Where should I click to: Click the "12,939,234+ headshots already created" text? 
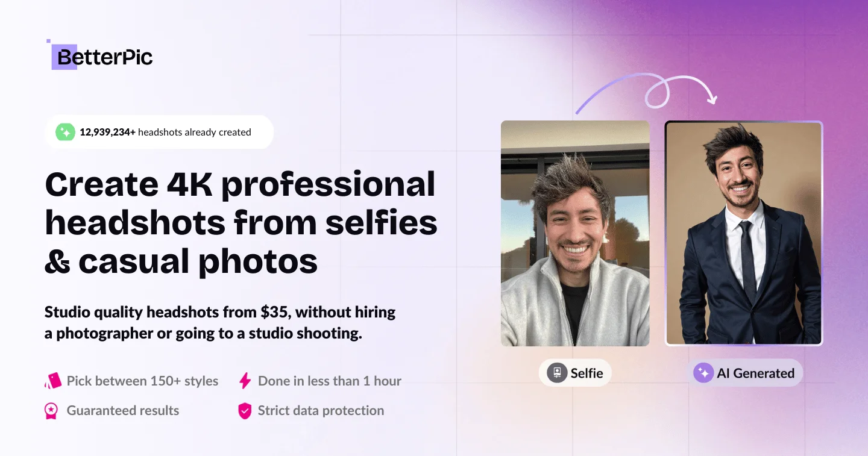[165, 132]
